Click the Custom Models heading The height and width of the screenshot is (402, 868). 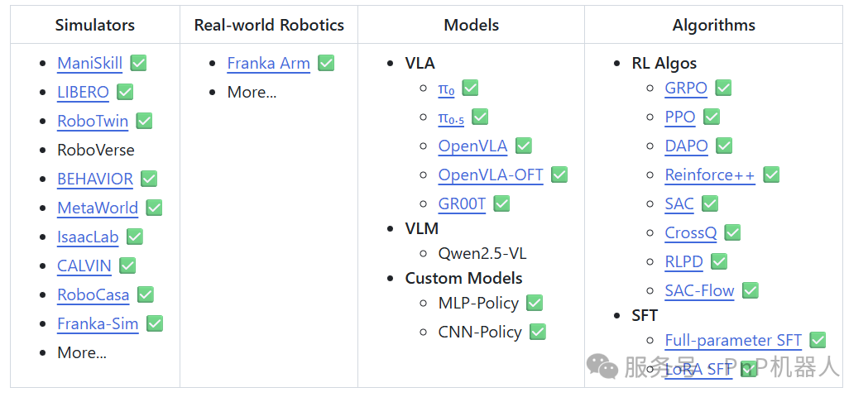464,278
